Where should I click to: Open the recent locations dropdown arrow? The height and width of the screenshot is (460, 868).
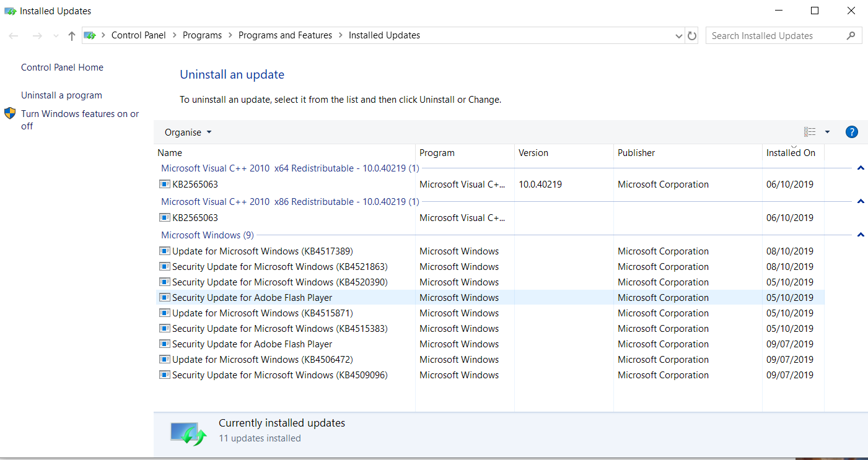click(x=56, y=36)
